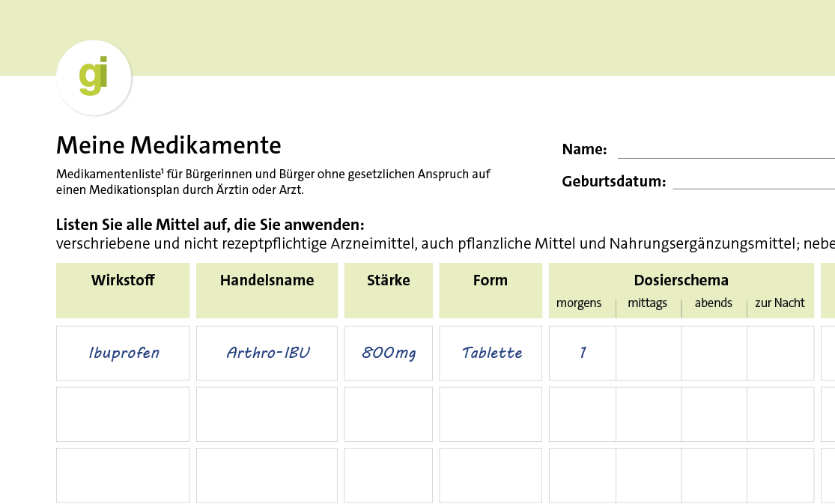
Task: Select the Handelsname column header
Action: [267, 281]
